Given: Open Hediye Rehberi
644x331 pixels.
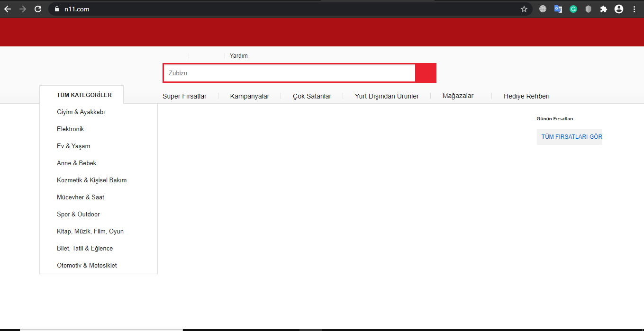Looking at the screenshot, I should (526, 96).
